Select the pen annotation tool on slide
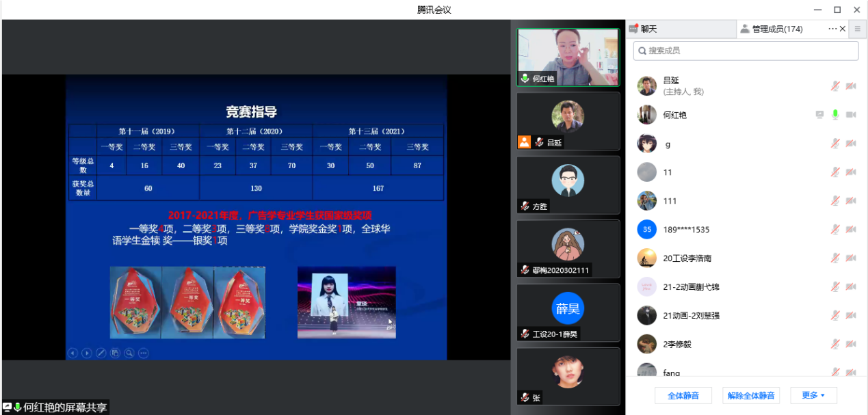This screenshot has height=415, width=868. point(101,353)
